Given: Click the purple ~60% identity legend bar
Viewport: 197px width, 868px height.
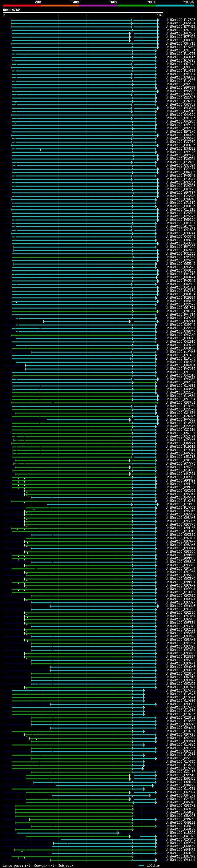Looking at the screenshot, I should (x=99, y=6).
